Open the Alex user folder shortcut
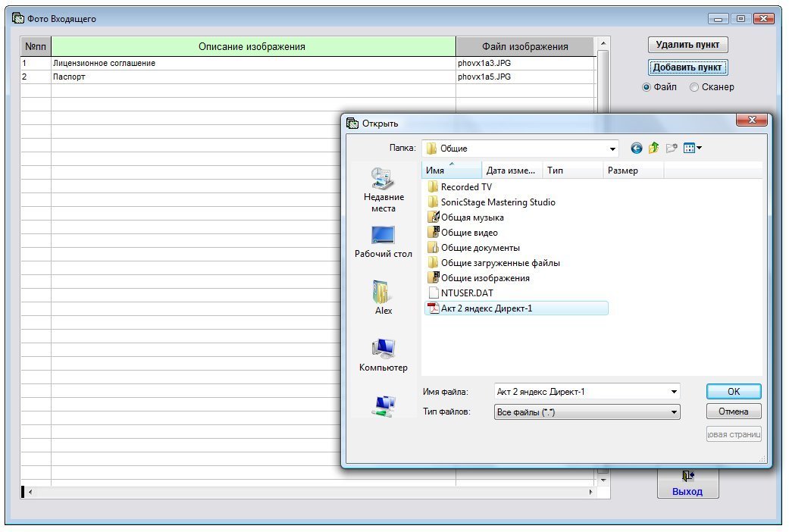Viewport: 789px width, 532px height. click(384, 297)
